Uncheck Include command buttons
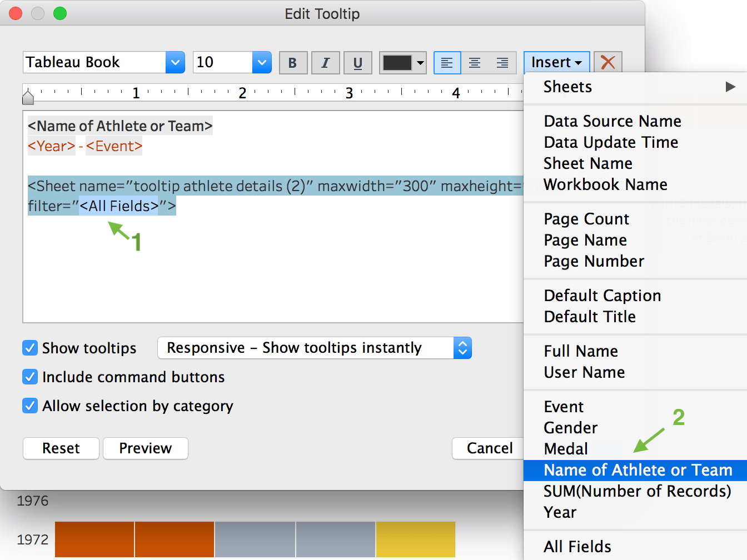Viewport: 747px width, 560px height. [30, 377]
